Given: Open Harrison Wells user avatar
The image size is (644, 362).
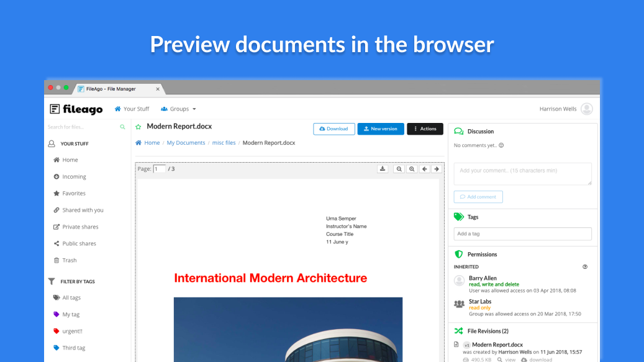Looking at the screenshot, I should click(586, 109).
